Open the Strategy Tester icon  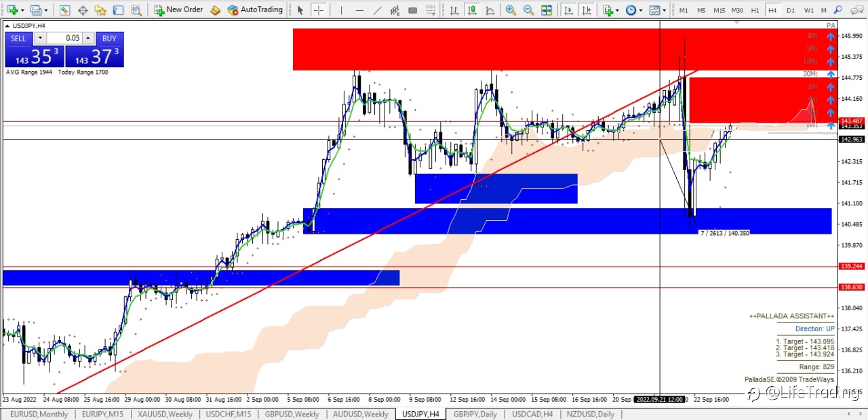click(x=136, y=10)
